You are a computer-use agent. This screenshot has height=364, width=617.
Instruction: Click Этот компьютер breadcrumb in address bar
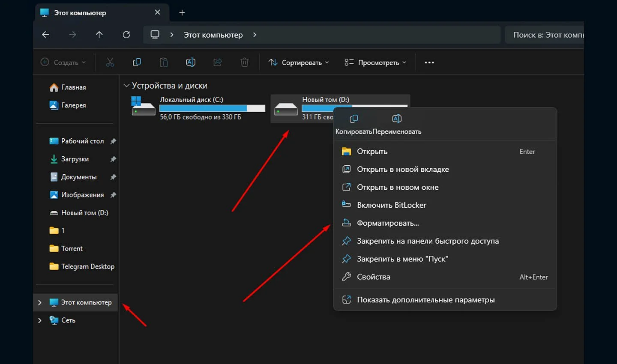213,35
